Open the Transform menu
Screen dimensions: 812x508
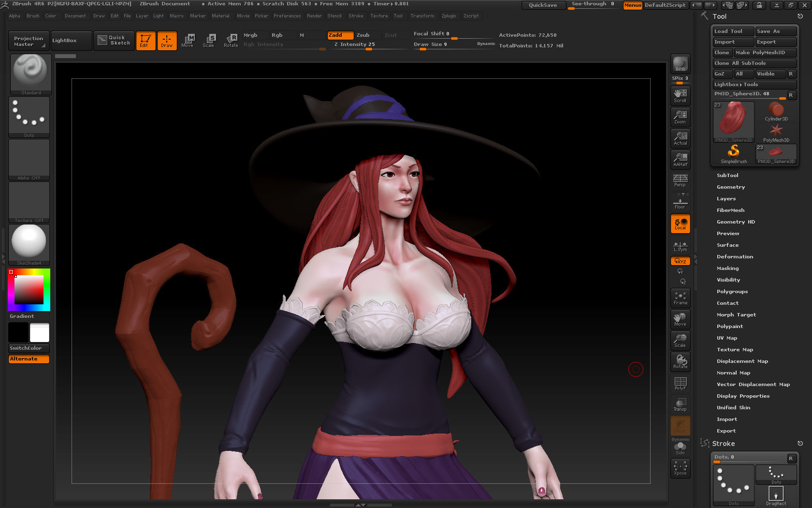[x=422, y=16]
